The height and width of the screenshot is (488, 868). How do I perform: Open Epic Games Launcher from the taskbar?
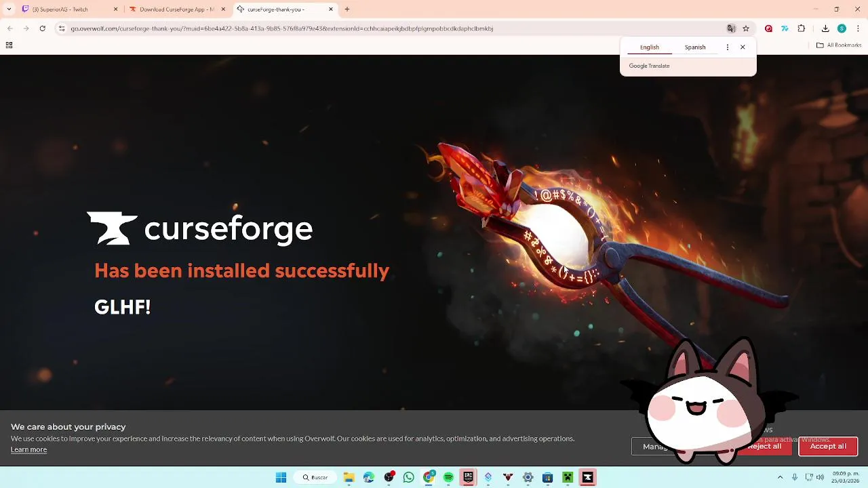click(x=468, y=478)
